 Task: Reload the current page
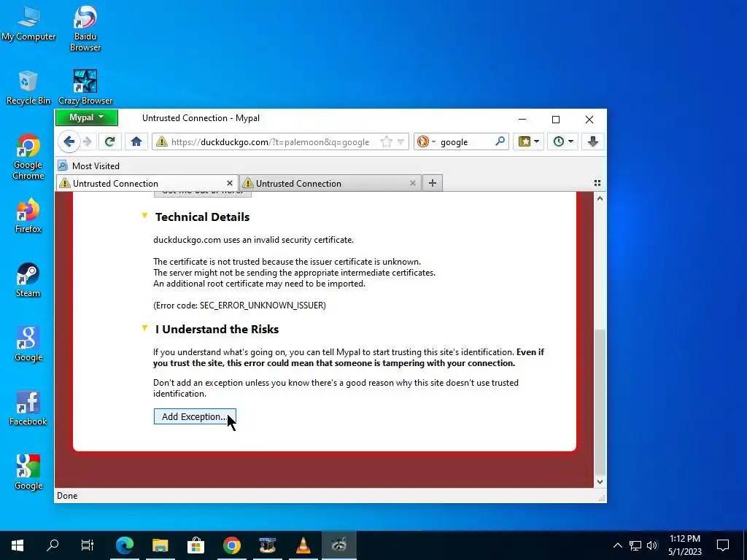pos(109,141)
